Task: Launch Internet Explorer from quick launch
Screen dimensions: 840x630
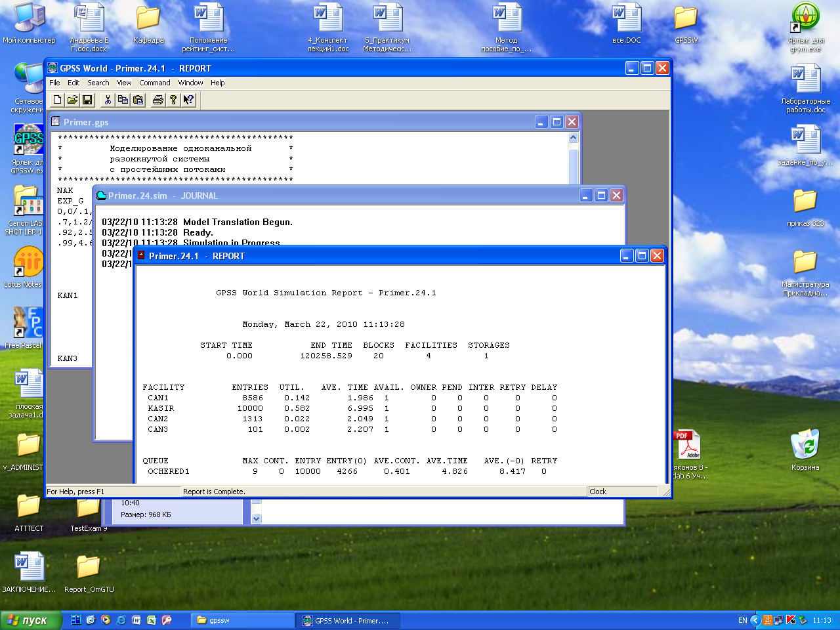Action: click(x=121, y=620)
